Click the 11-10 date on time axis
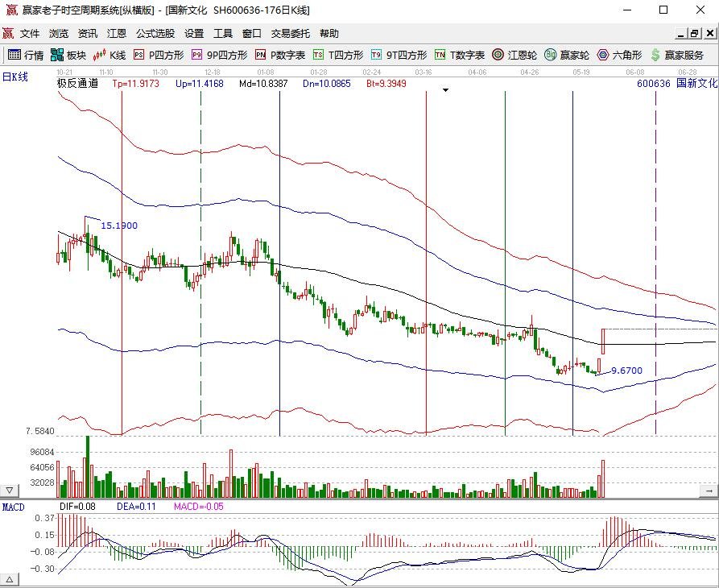Screen dimensions: 719x588 point(106,72)
